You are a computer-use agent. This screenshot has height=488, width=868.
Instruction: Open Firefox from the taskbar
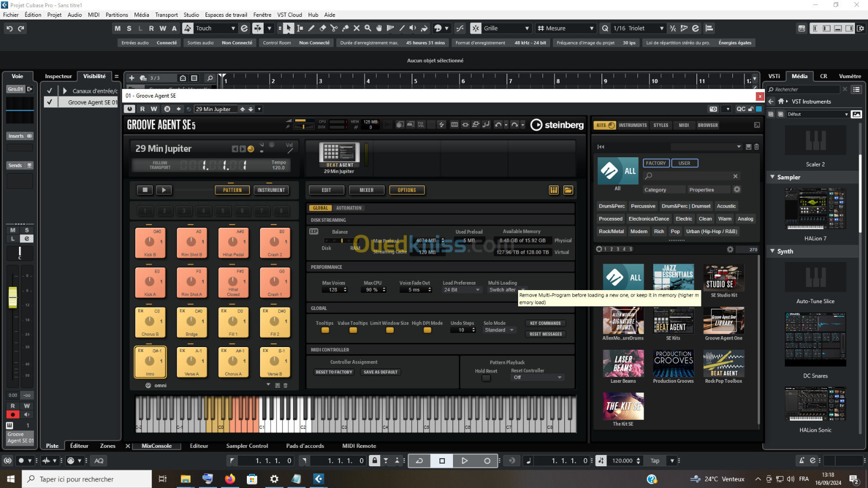pyautogui.click(x=230, y=479)
